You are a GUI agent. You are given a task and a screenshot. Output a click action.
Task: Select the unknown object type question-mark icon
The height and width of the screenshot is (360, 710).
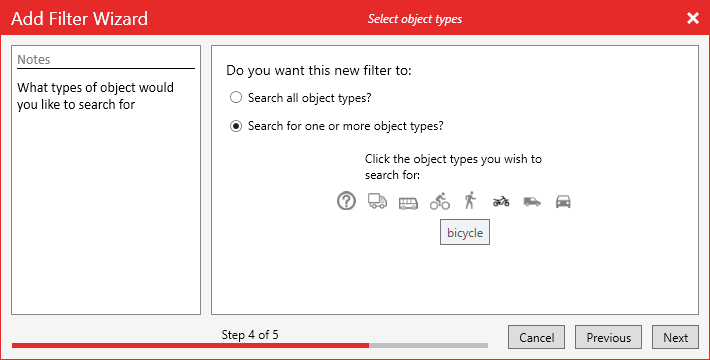tap(346, 201)
